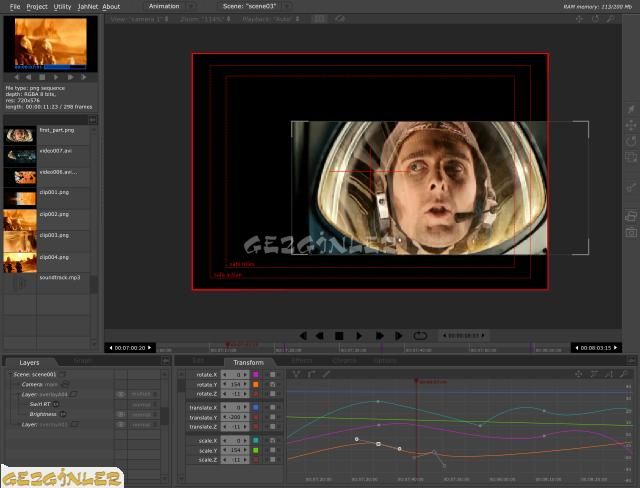
Task: Select soundtrack.mp3 in the media list
Action: (47, 283)
